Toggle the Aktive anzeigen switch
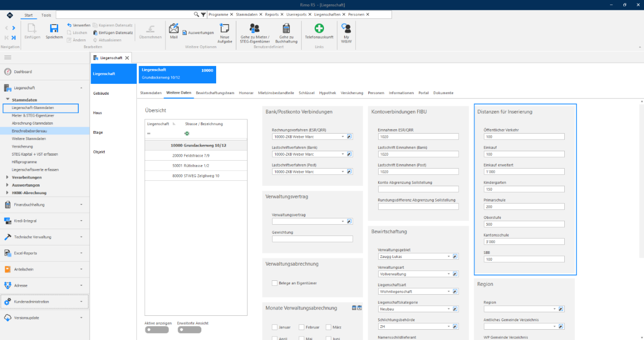Viewport: 644px width, 340px height. pyautogui.click(x=157, y=330)
